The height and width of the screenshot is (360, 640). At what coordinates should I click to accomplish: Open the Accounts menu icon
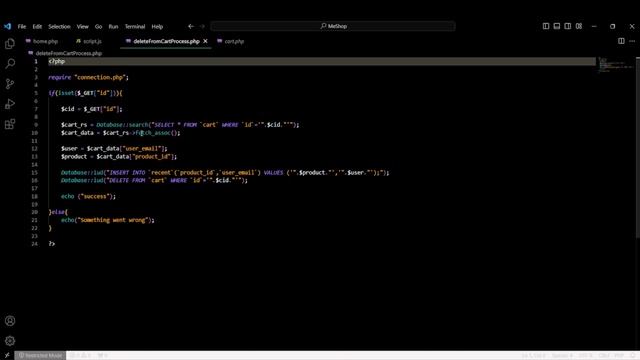(10, 321)
